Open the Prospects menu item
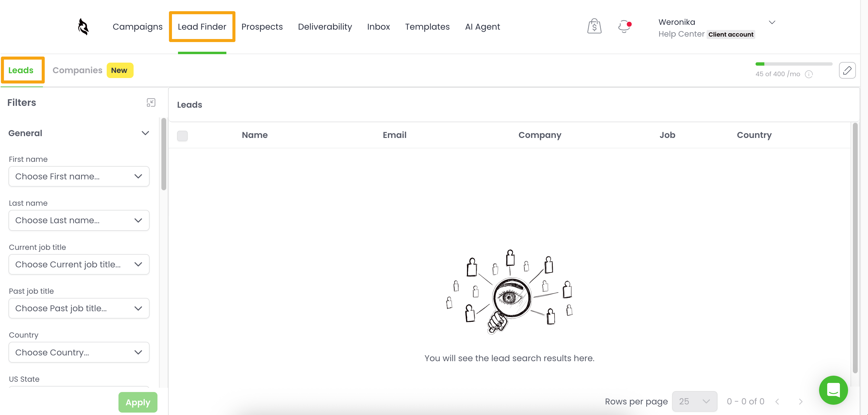Image resolution: width=868 pixels, height=415 pixels. (x=262, y=27)
